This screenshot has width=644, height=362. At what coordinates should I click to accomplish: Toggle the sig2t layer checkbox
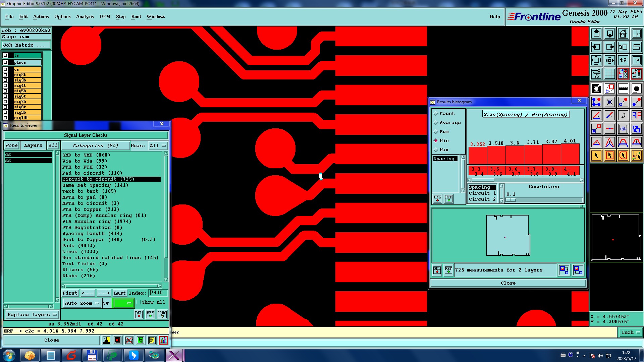[x=5, y=75]
